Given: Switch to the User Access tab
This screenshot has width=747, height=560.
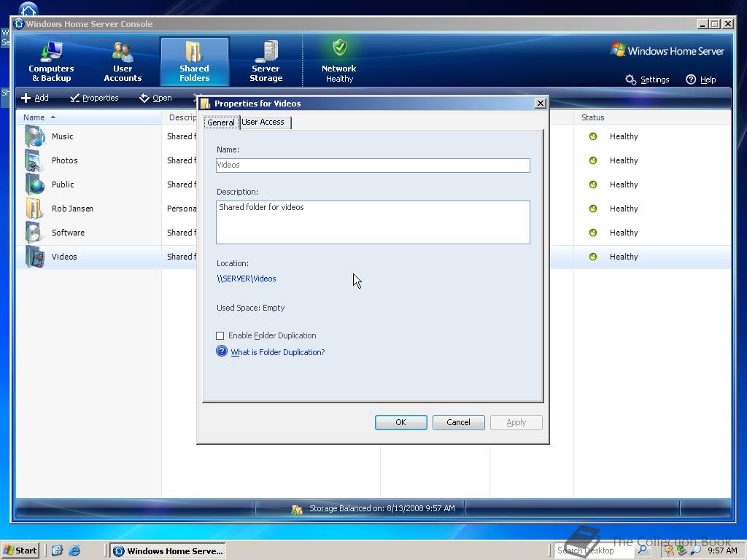Looking at the screenshot, I should [x=263, y=122].
